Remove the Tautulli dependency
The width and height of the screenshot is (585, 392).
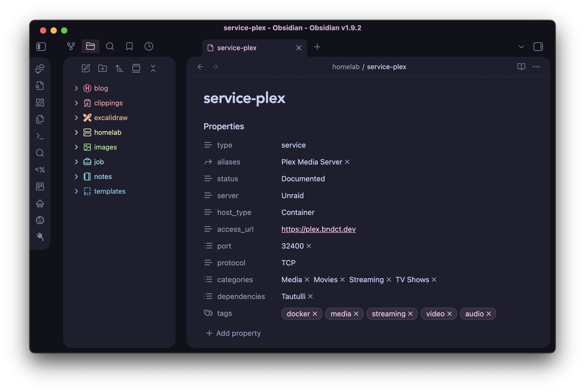point(310,296)
